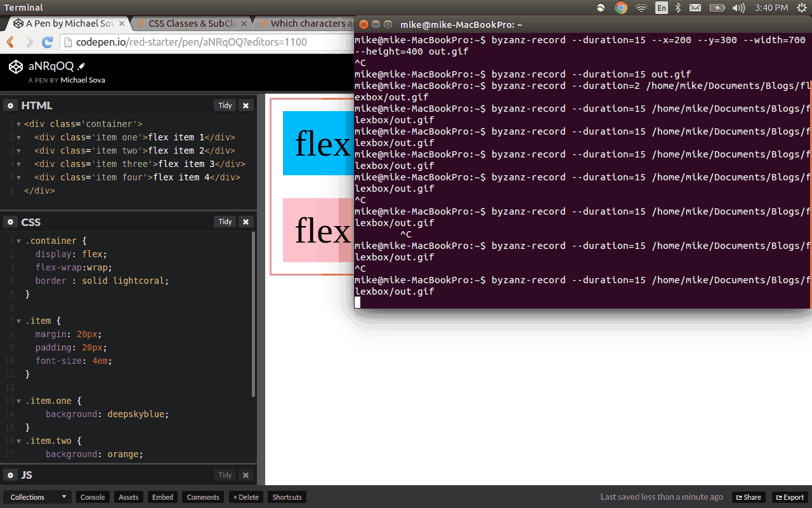The image size is (812, 508).
Task: Delete this pen
Action: pyautogui.click(x=246, y=497)
